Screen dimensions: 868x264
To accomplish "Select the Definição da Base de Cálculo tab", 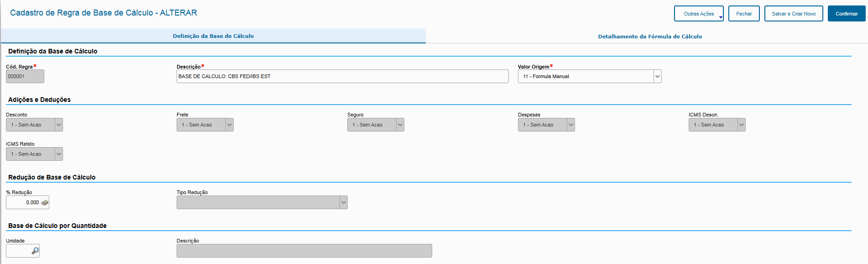I will [x=213, y=36].
